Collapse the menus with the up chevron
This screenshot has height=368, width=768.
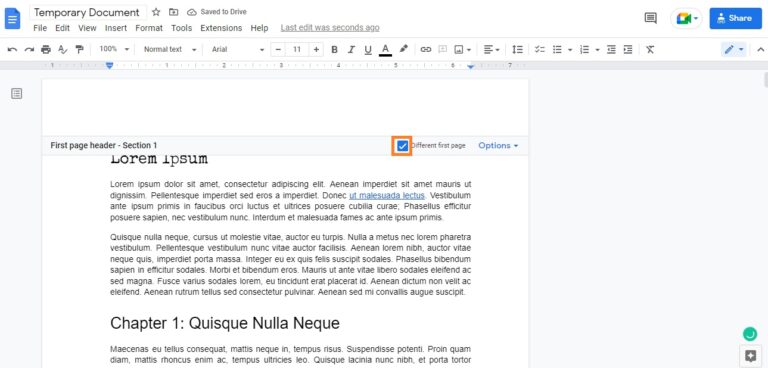[760, 49]
